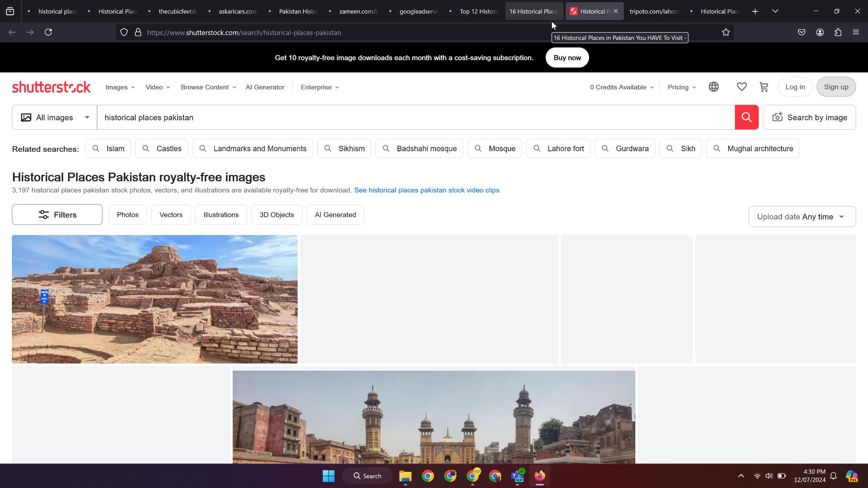Screen dimensions: 868x488
Task: Click Log in button
Action: (x=795, y=87)
